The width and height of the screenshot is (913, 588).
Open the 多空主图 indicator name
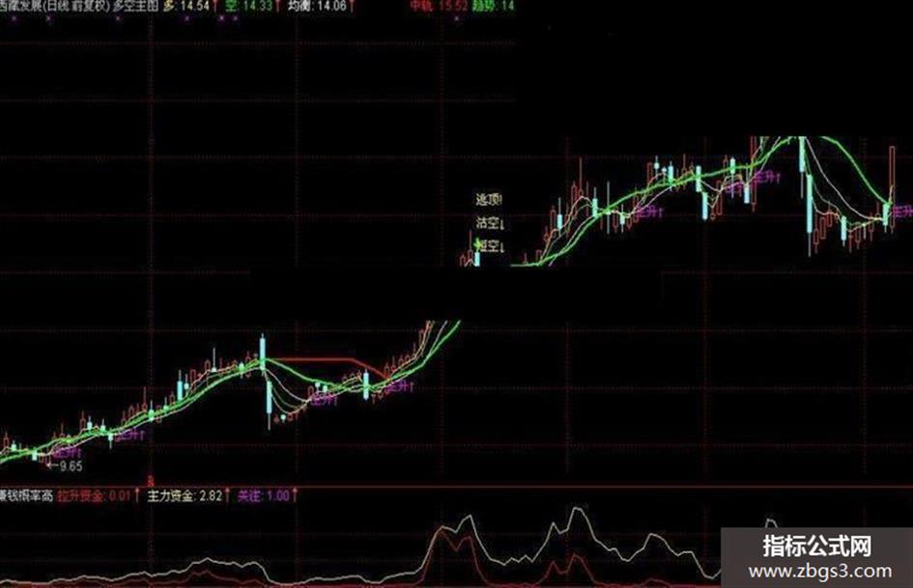pyautogui.click(x=136, y=7)
